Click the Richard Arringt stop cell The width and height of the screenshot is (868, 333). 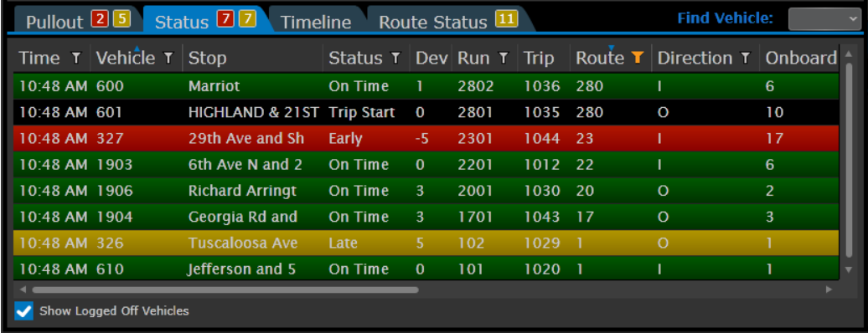coord(242,191)
